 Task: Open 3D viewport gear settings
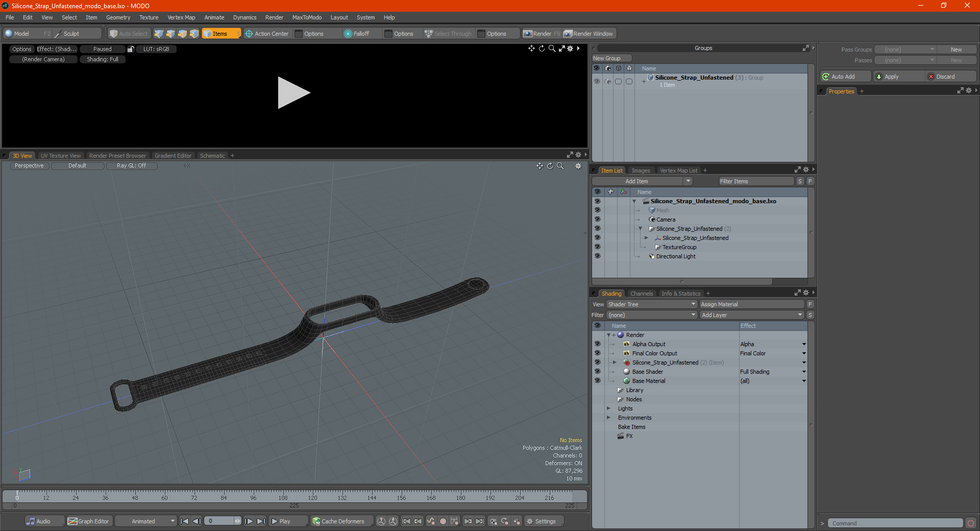pyautogui.click(x=578, y=166)
